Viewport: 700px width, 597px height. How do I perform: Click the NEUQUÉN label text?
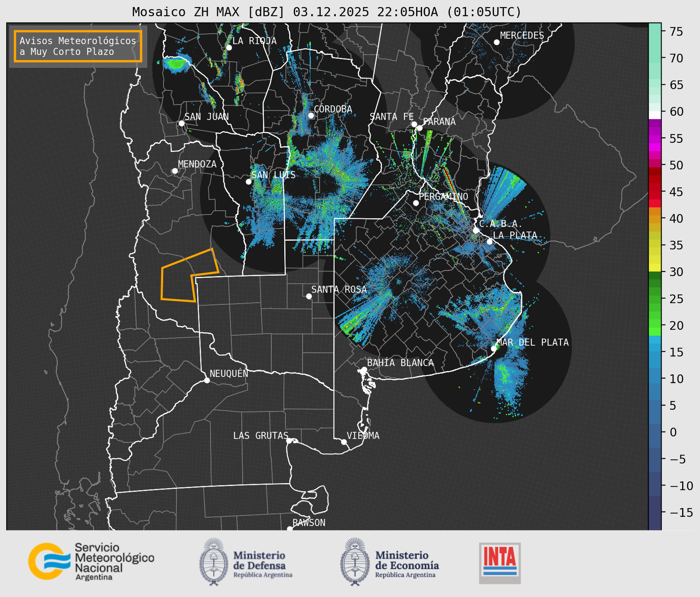[229, 373]
